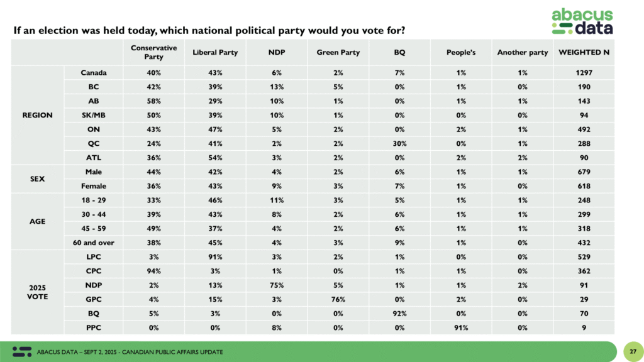The height and width of the screenshot is (362, 644).
Task: Select the 2025 VOTE group label
Action: click(x=38, y=291)
